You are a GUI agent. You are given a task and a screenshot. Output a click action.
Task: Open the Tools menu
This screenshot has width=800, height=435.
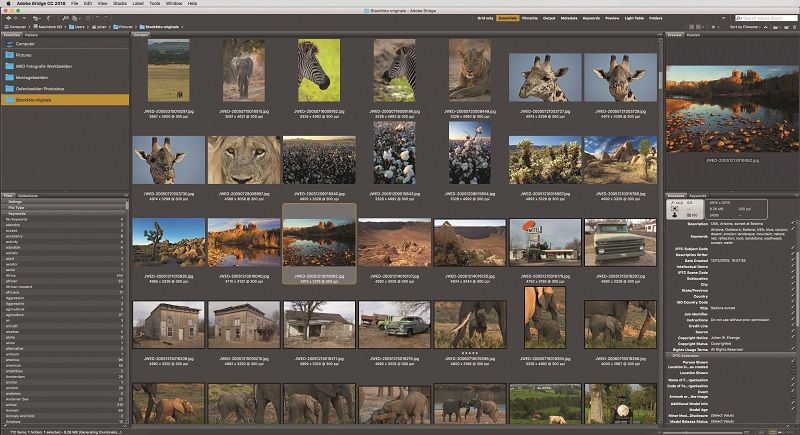[x=155, y=3]
